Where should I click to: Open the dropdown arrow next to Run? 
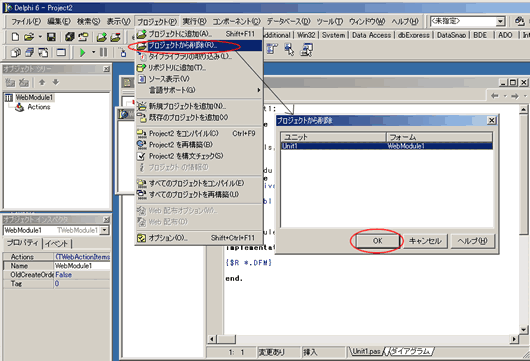point(93,52)
